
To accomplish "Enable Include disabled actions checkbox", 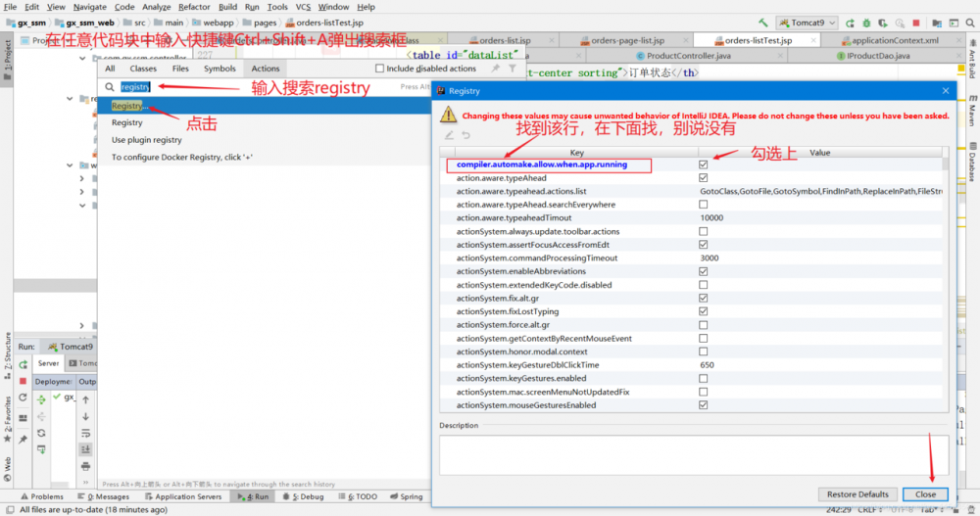I will pyautogui.click(x=379, y=69).
